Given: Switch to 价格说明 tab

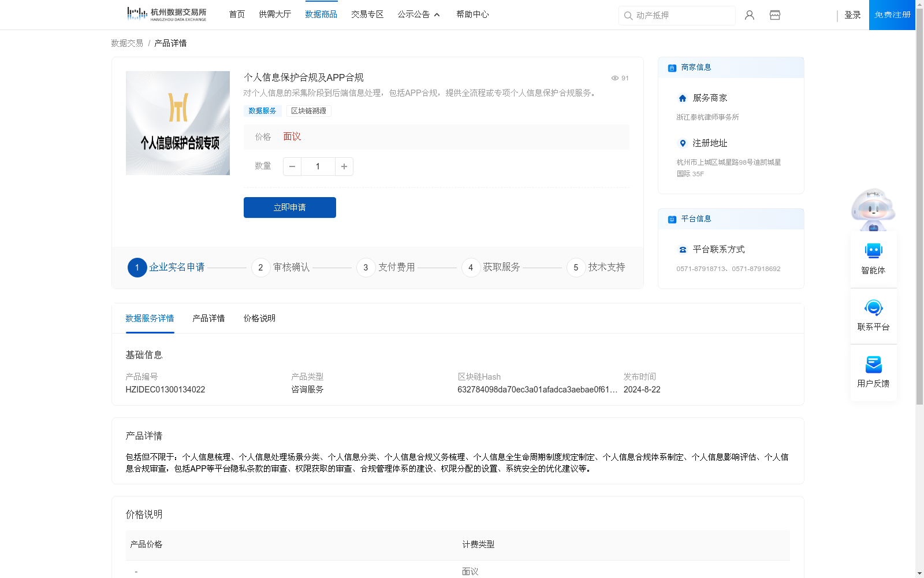Looking at the screenshot, I should (x=259, y=318).
